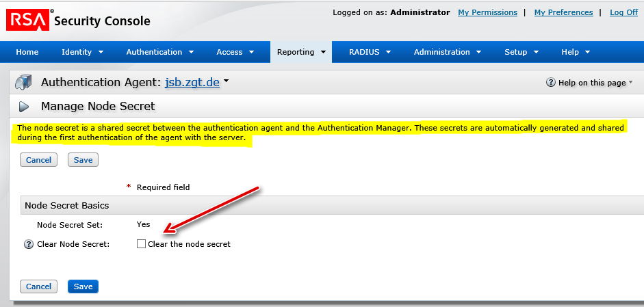Click the blue Save button at the bottom

(x=83, y=286)
